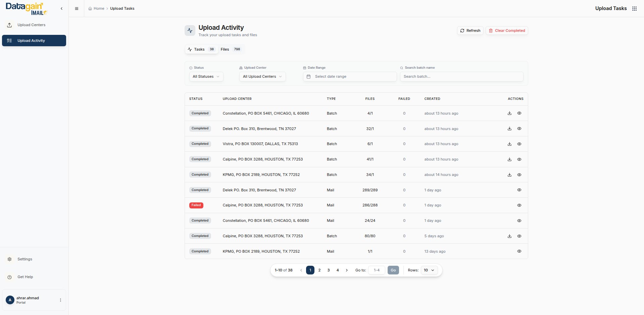Download the KPMG batch from 14 hours ago
The width and height of the screenshot is (644, 315).
[x=509, y=175]
